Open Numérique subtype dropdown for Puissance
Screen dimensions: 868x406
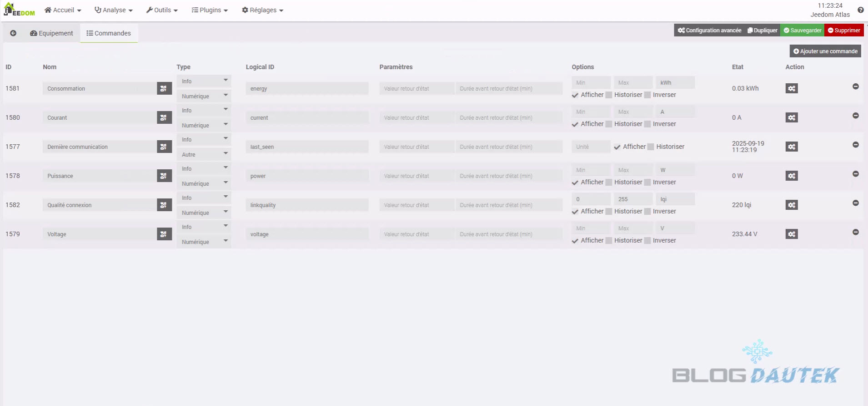tap(204, 184)
